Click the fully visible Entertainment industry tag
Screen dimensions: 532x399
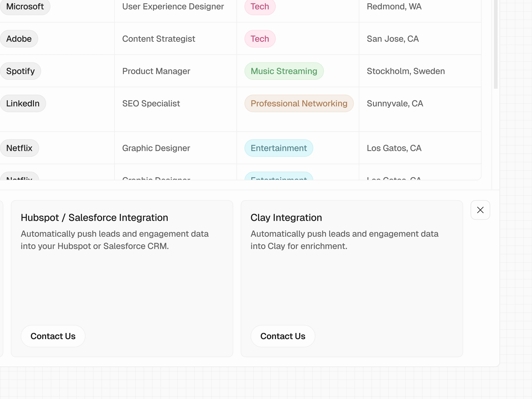[279, 148]
